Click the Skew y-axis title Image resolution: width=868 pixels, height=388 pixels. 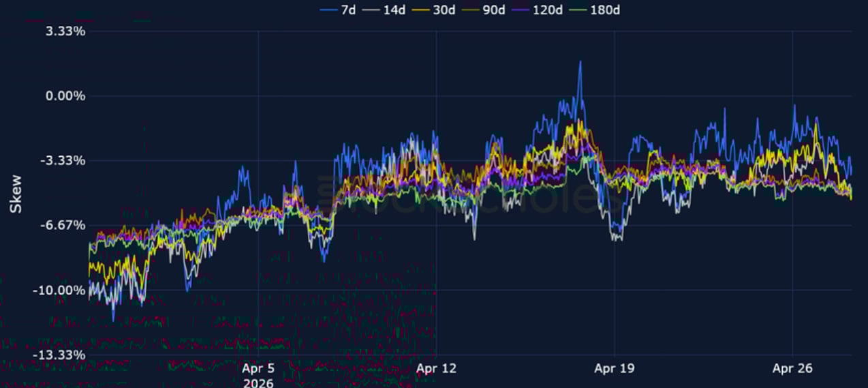point(16,194)
